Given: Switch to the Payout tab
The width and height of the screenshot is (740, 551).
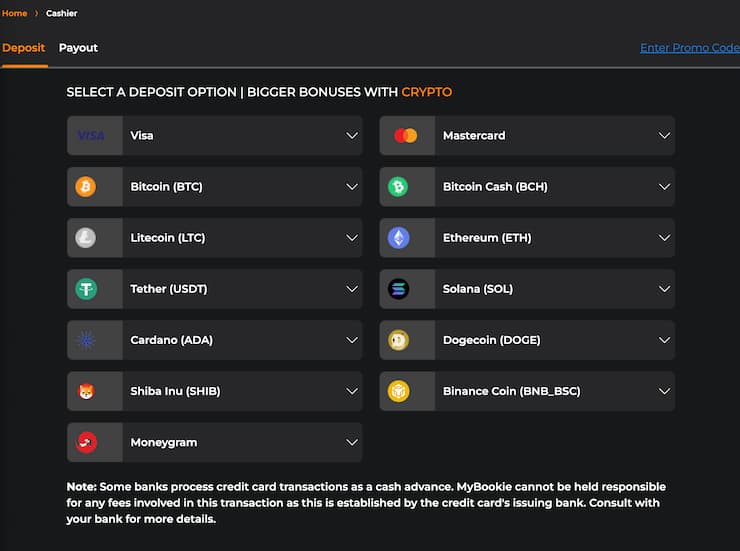Looking at the screenshot, I should (78, 48).
